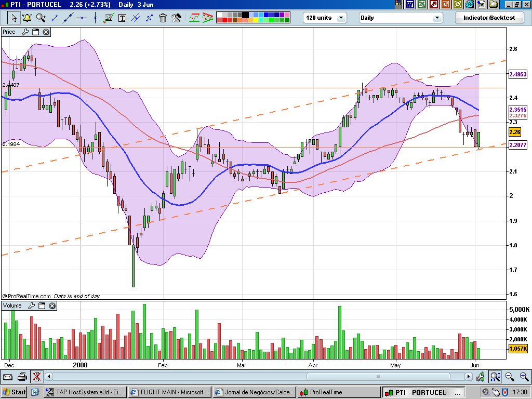
Task: Click the printer icon
Action: [22, 377]
